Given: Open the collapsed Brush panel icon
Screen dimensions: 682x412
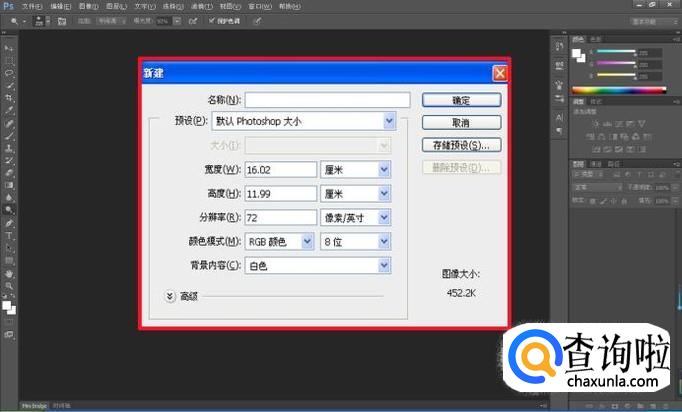Looking at the screenshot, I should click(x=559, y=85).
